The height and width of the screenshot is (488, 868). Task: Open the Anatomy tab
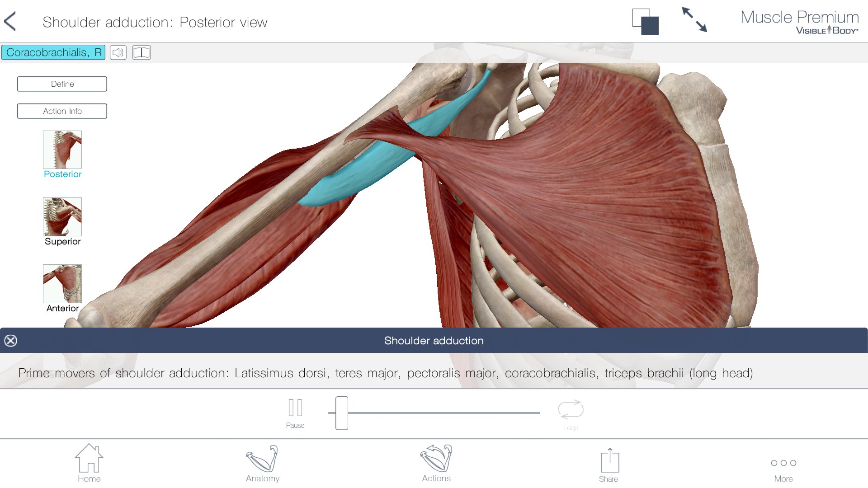tap(263, 464)
